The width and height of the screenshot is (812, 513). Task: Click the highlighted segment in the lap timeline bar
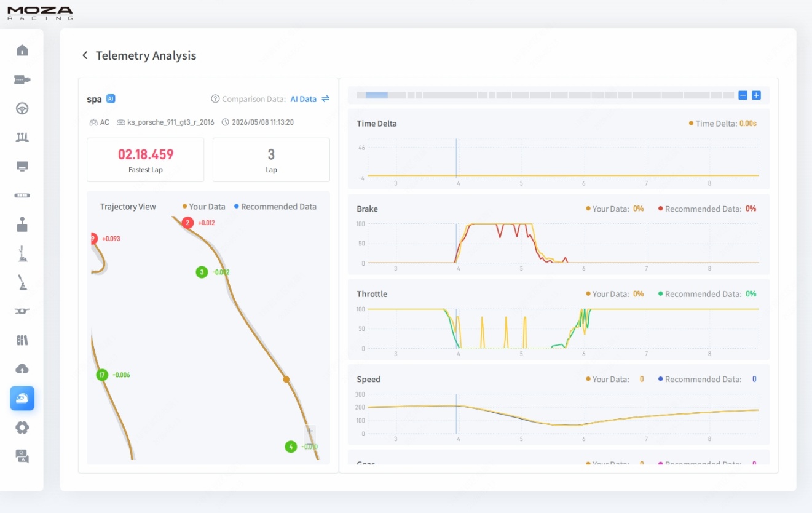coord(376,95)
